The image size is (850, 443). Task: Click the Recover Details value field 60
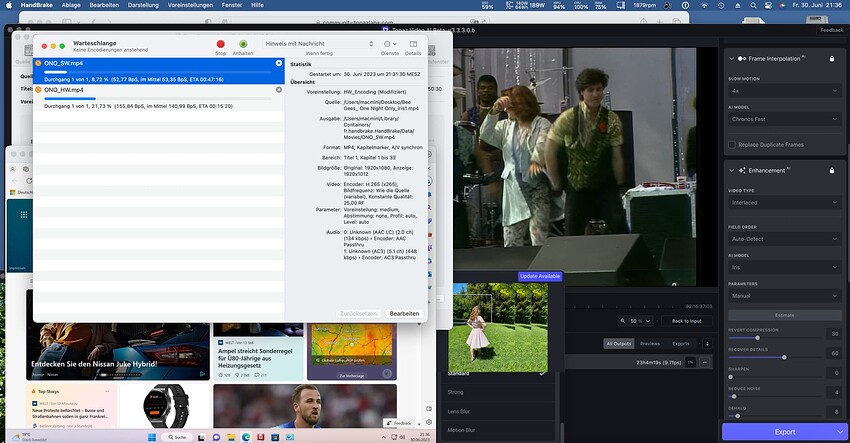[x=834, y=353]
